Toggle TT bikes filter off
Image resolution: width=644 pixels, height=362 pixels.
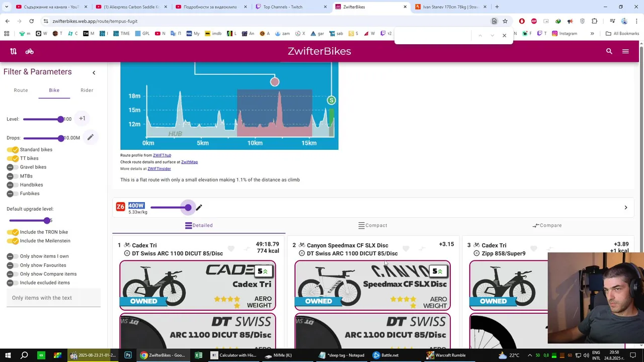click(x=13, y=158)
